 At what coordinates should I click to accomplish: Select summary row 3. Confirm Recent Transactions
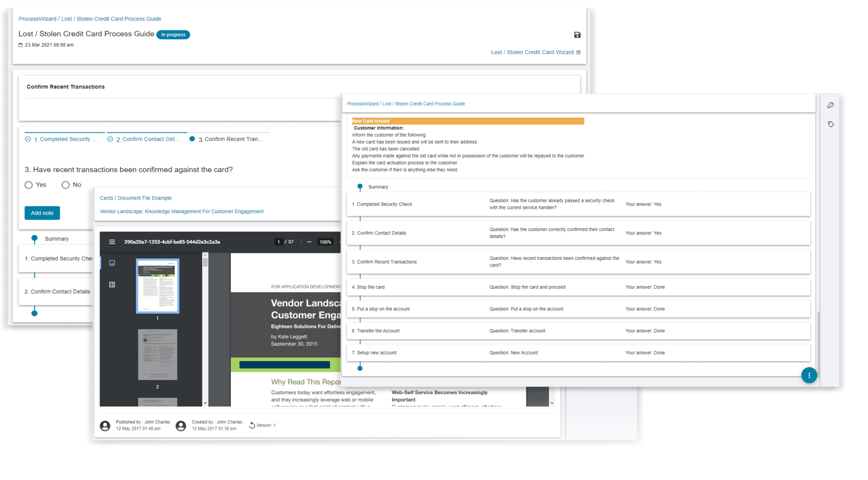(578, 262)
